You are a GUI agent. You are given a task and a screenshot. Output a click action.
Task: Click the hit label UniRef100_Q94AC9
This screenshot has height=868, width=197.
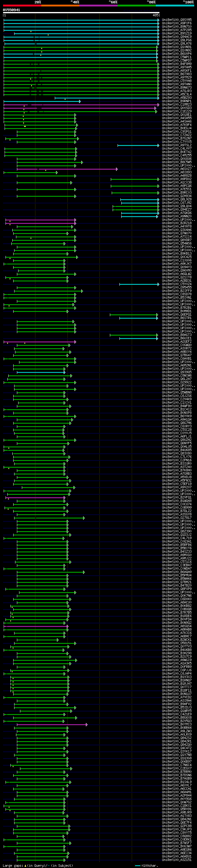(x=177, y=37)
